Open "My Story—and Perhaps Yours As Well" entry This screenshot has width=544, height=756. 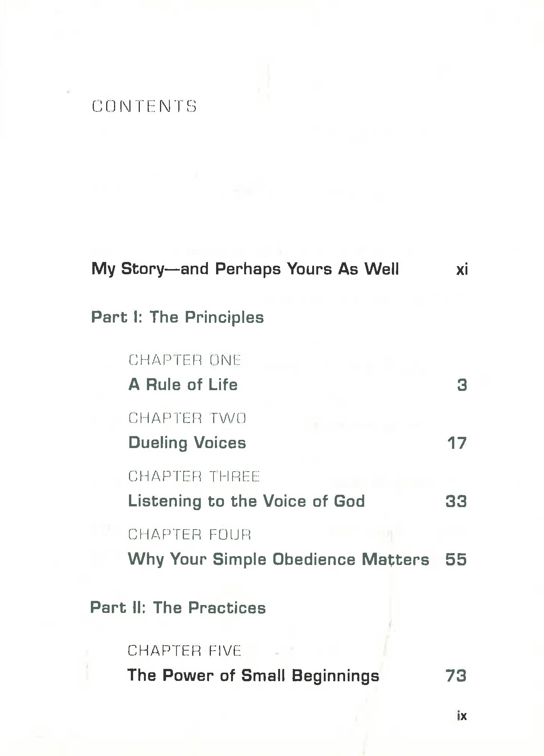pos(245,269)
